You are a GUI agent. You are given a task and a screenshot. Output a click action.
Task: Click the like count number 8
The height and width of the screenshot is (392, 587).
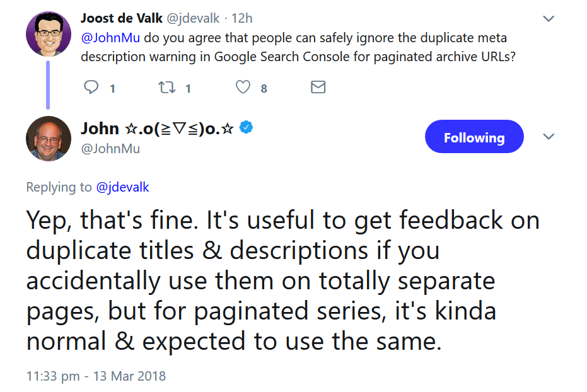click(x=264, y=88)
